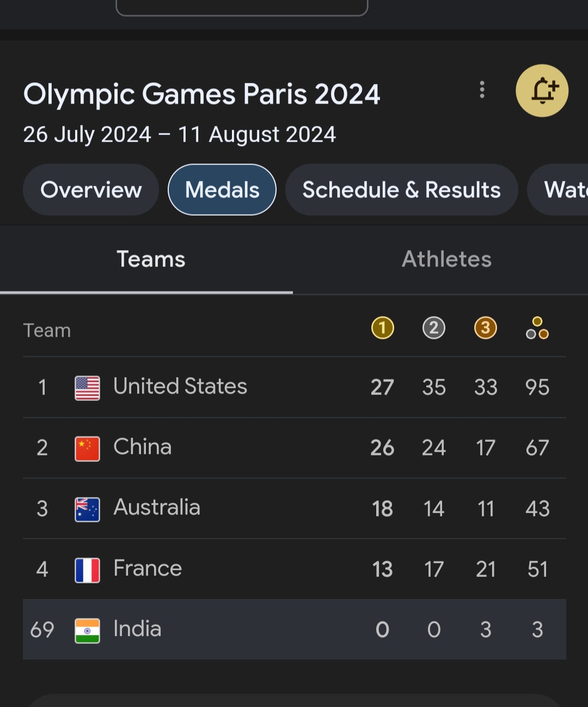Click the Olympic Games Paris 2024 title

point(201,94)
